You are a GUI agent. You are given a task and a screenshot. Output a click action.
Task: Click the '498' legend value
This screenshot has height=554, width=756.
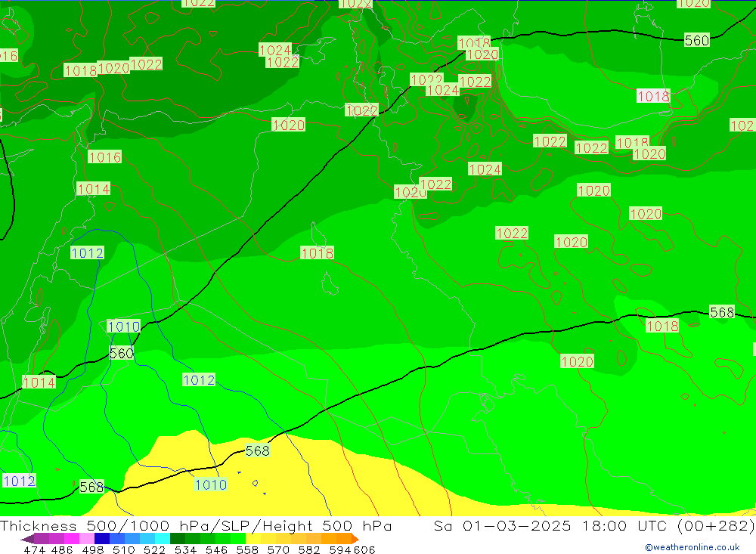pos(92,549)
